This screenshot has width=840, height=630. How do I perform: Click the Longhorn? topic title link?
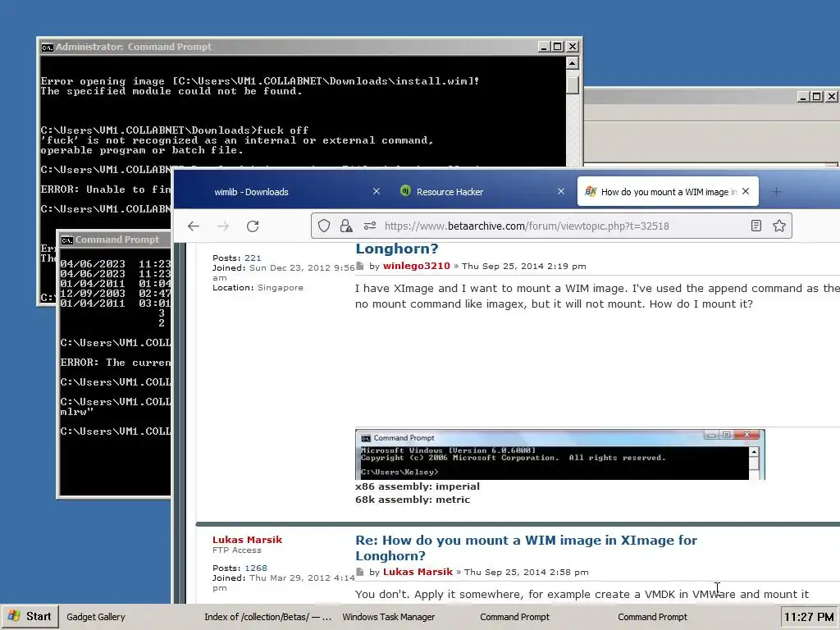[x=396, y=249]
